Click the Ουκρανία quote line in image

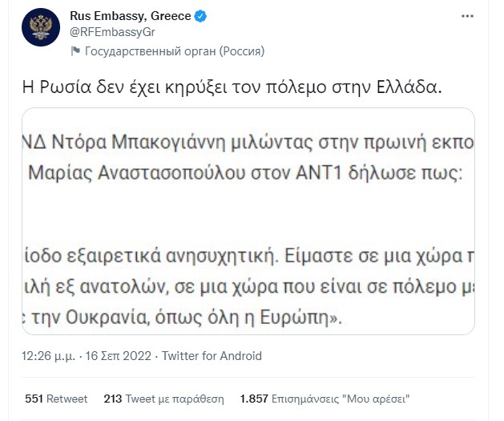[182, 318]
